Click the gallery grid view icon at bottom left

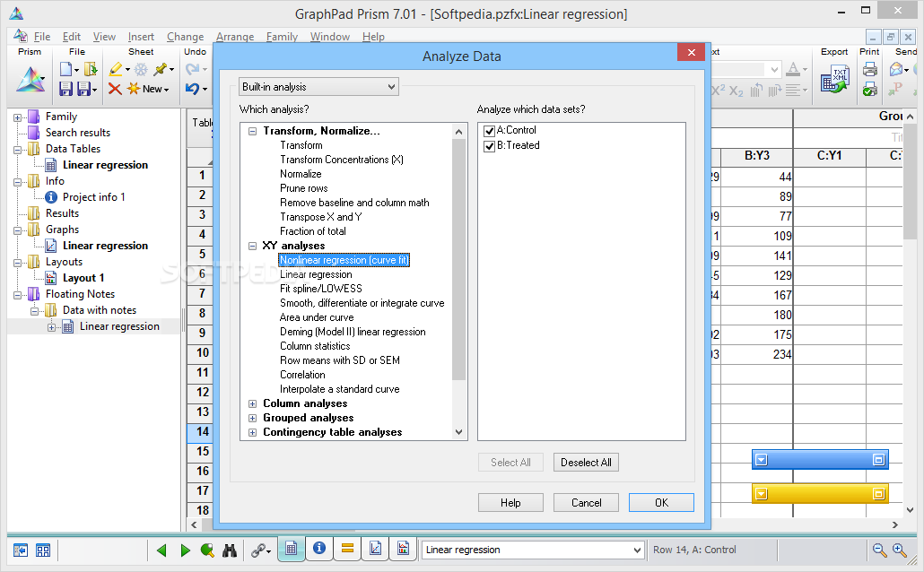(x=43, y=550)
